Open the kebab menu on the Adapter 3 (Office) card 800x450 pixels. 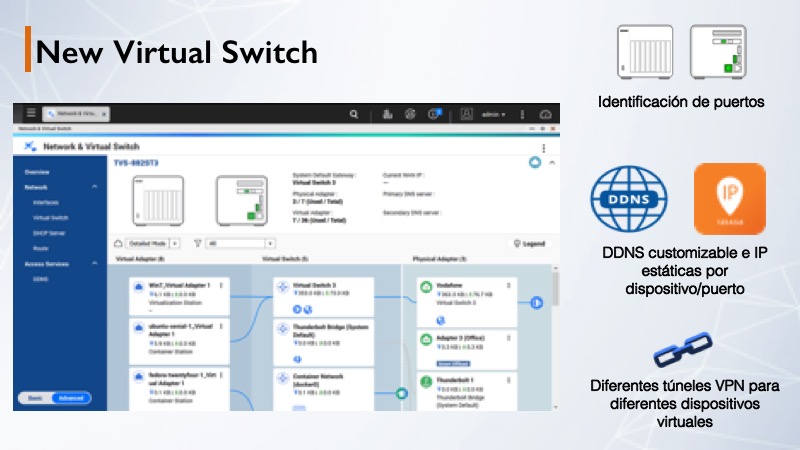(508, 338)
